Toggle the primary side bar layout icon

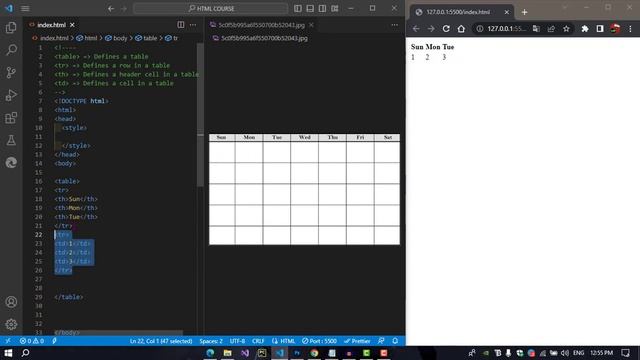[x=298, y=8]
